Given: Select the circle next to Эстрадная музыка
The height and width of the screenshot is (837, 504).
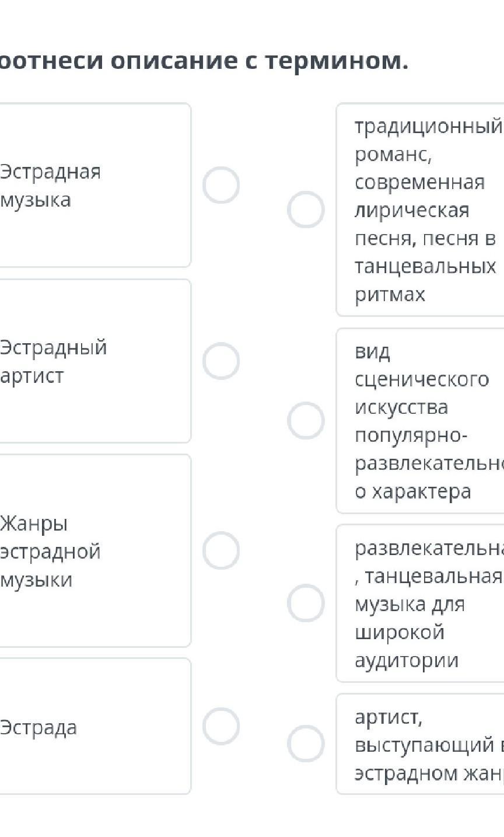Looking at the screenshot, I should 221,185.
